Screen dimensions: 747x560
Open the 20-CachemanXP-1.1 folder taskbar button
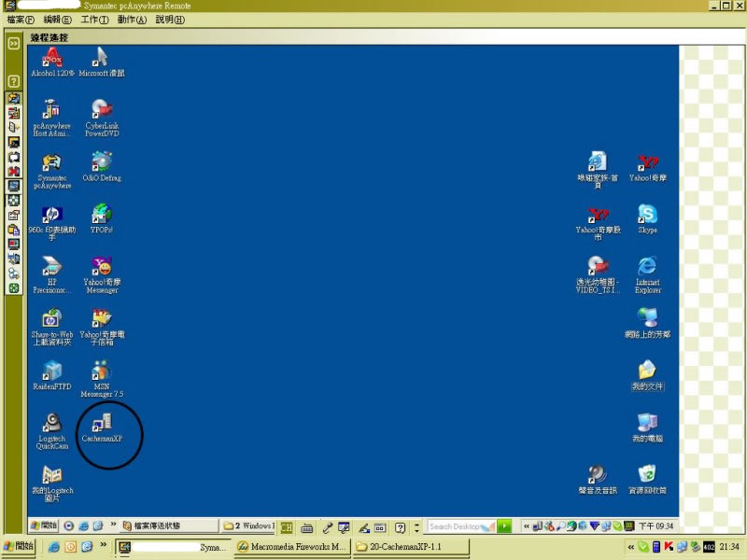pyautogui.click(x=411, y=547)
